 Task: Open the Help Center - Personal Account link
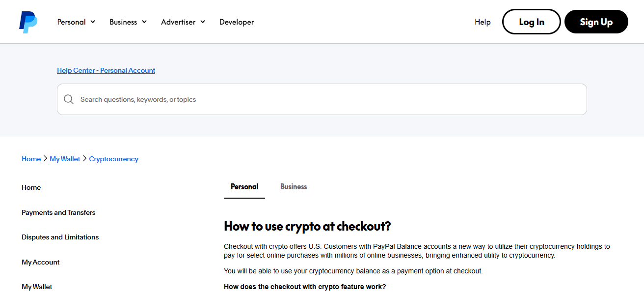[x=106, y=70]
